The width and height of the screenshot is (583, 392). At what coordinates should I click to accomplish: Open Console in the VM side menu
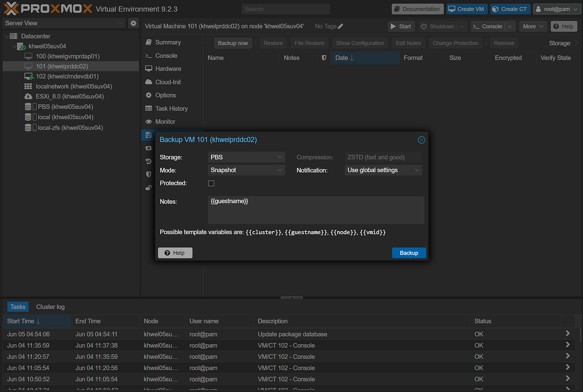(166, 56)
